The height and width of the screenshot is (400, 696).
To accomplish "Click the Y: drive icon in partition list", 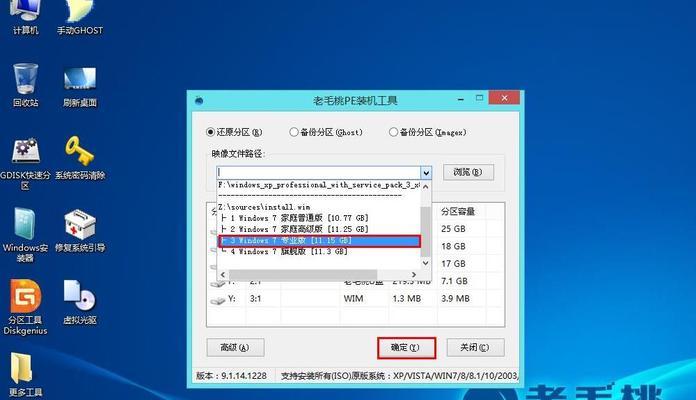I will click(218, 300).
